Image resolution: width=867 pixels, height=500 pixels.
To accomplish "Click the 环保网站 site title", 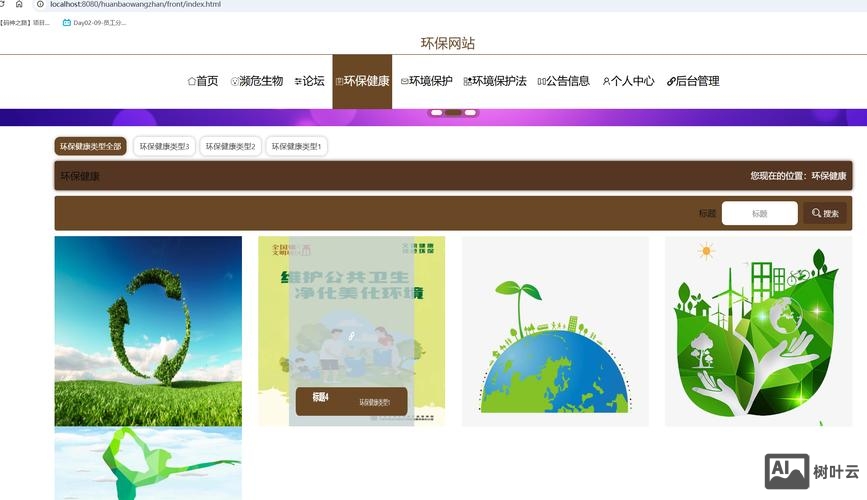I will 448,43.
